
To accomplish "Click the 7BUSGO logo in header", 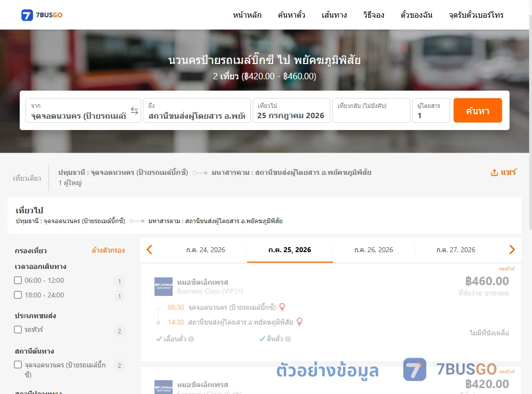I will [42, 15].
